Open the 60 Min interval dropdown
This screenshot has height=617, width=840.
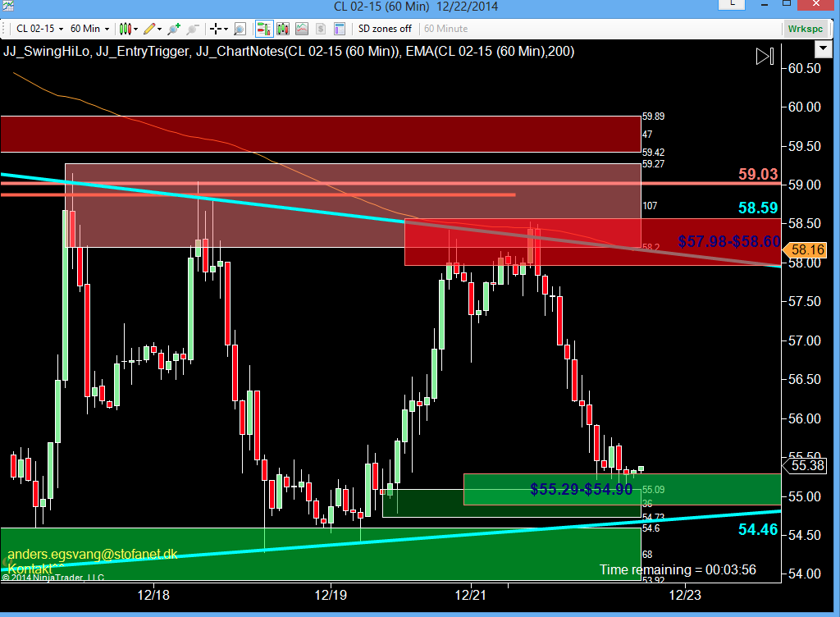tap(89, 29)
